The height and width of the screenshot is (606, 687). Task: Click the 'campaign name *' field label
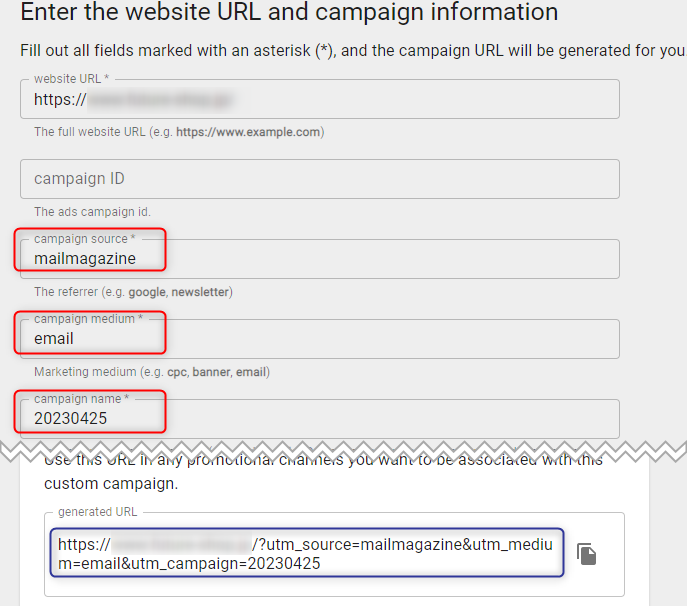(x=81, y=399)
